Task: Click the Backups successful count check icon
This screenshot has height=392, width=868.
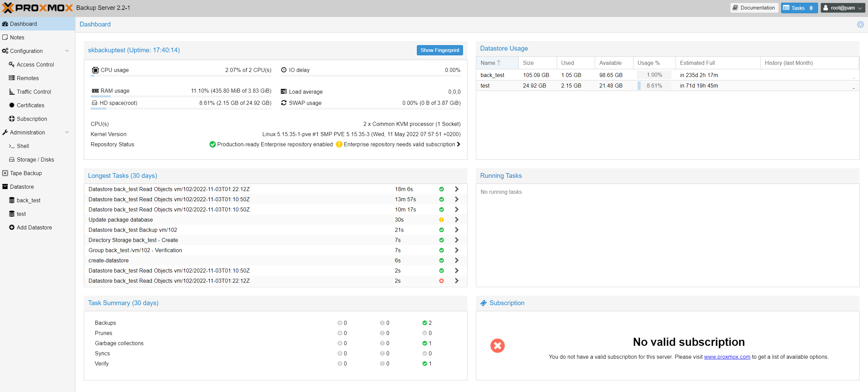Action: pos(425,323)
